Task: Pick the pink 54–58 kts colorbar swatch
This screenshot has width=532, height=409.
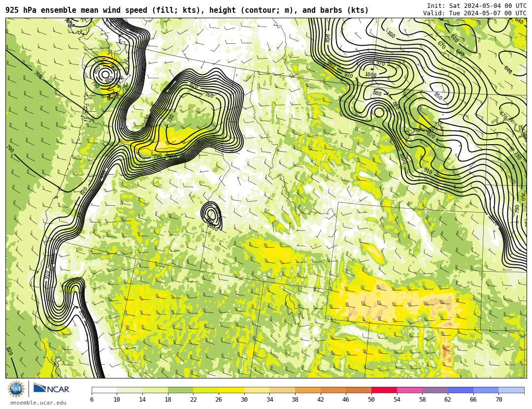Action: click(x=409, y=390)
